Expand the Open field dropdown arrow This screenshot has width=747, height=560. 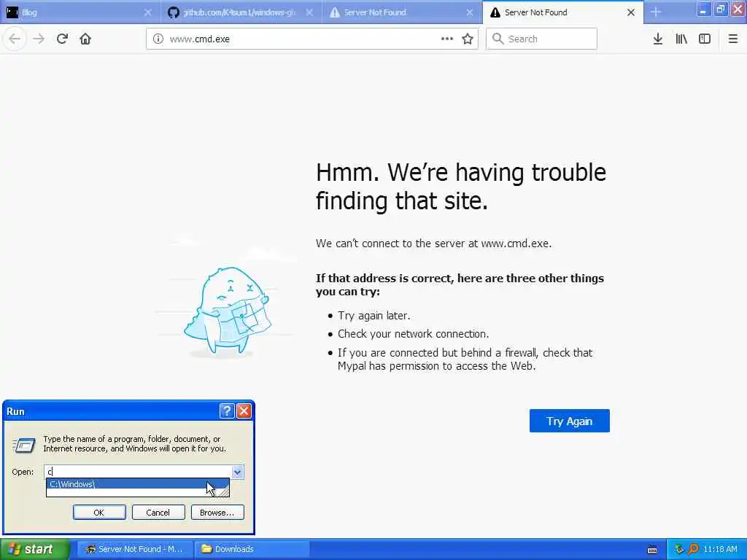pos(237,472)
